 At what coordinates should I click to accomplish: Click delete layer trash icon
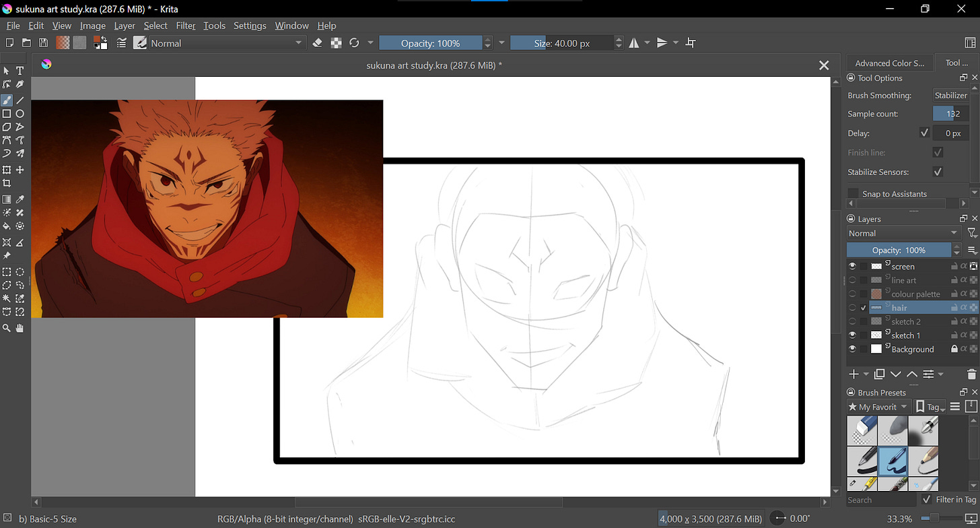971,374
